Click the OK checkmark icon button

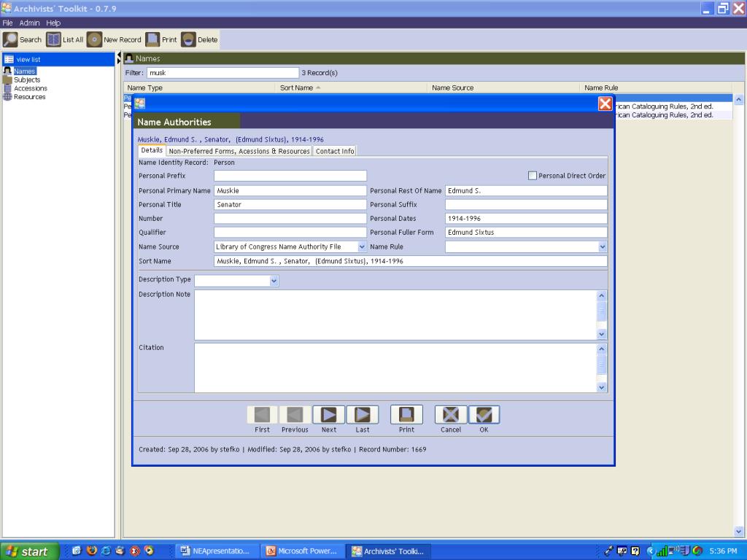(484, 415)
